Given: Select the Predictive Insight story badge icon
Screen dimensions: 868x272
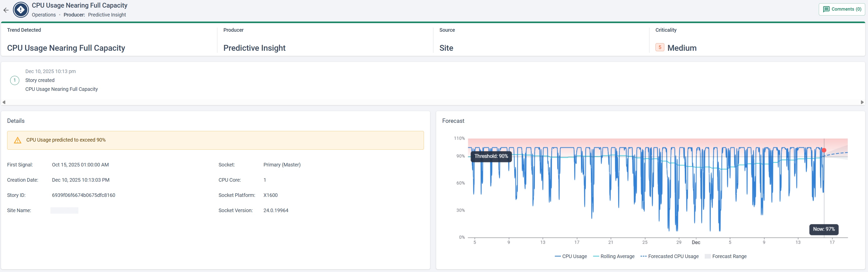Looking at the screenshot, I should coord(21,10).
